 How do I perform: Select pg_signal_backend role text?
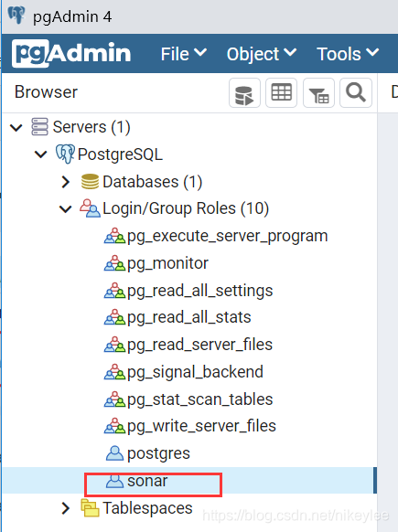(195, 372)
